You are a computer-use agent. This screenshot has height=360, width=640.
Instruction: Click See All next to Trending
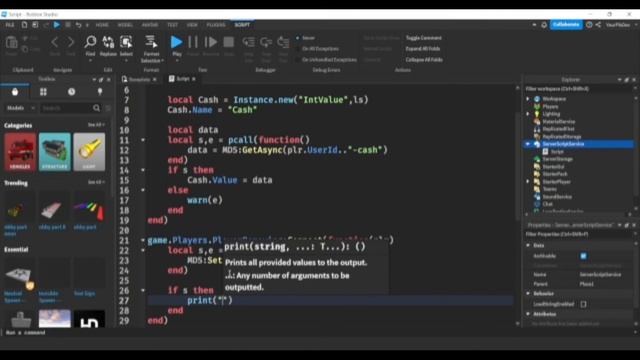[x=96, y=182]
